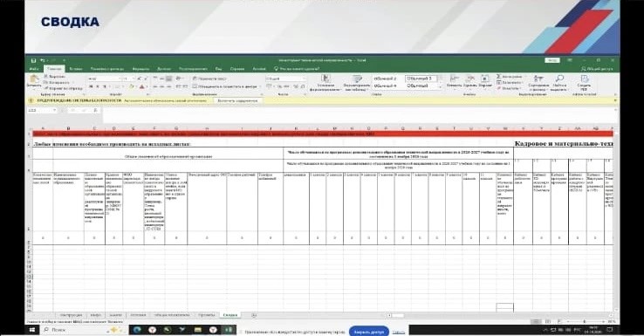Click the Windows taskbar search box

pos(84,330)
